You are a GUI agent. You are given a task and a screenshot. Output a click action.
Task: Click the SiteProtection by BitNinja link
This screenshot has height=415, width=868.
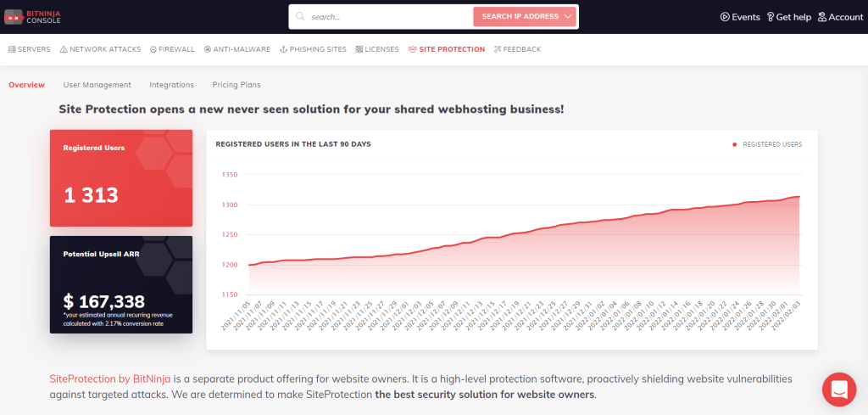[x=110, y=379]
